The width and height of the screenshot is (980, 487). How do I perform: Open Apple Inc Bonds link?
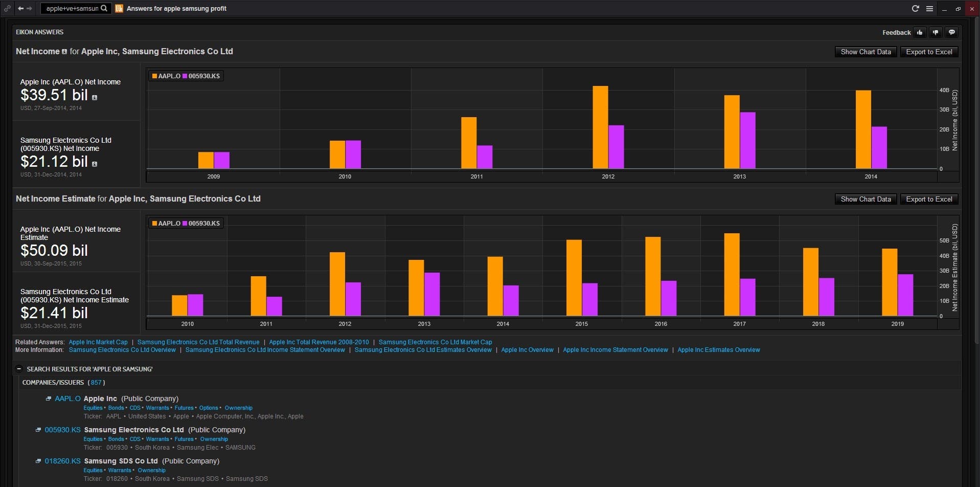(116, 408)
